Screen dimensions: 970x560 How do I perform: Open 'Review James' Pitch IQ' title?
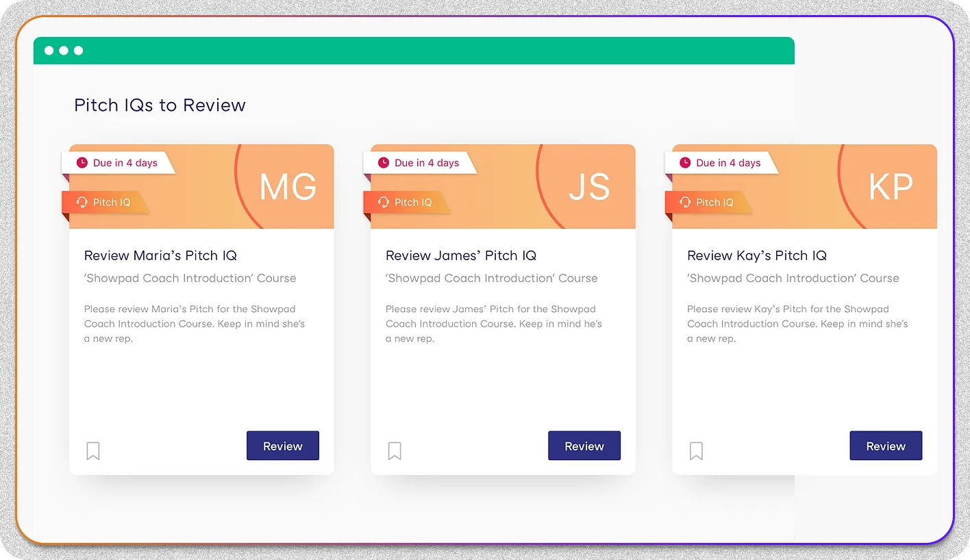pyautogui.click(x=461, y=255)
